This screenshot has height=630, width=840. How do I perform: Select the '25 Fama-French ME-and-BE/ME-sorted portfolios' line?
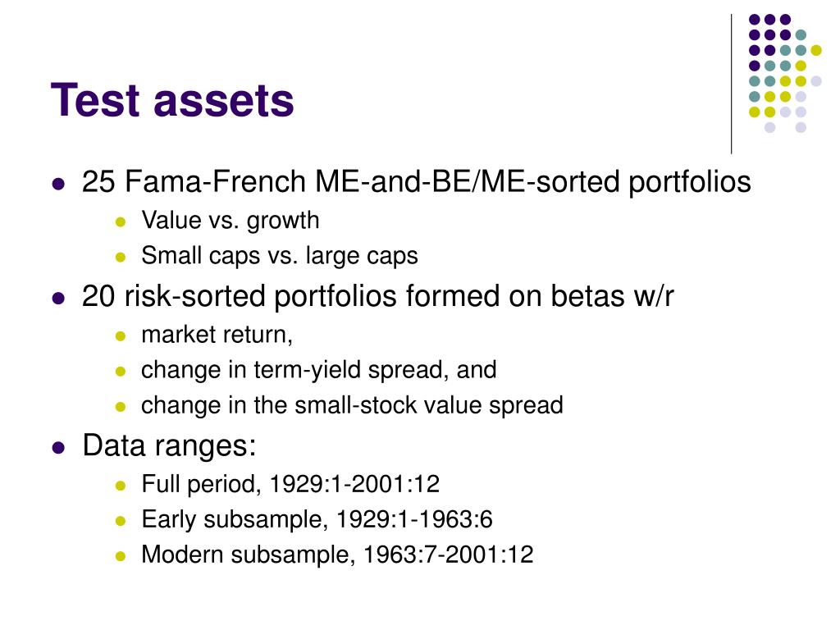click(416, 182)
